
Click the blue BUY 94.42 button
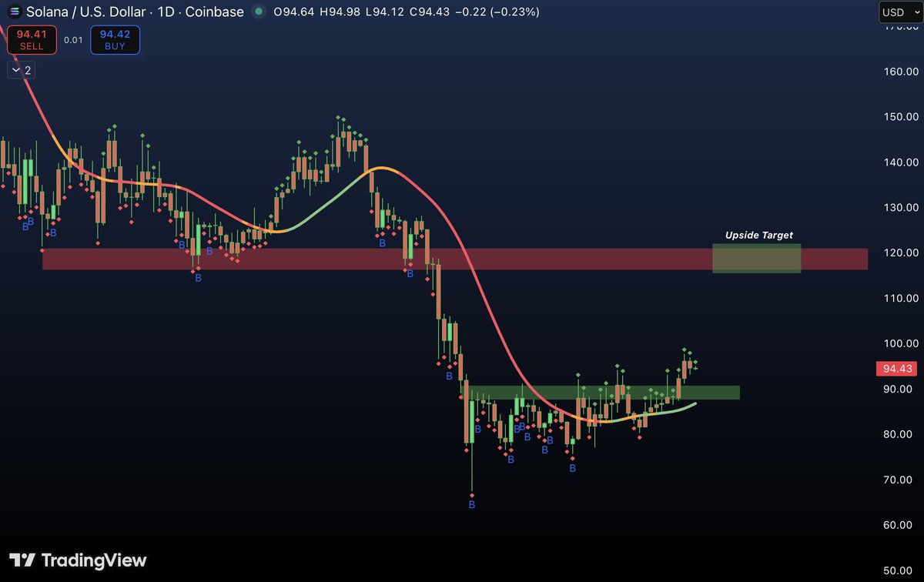115,39
